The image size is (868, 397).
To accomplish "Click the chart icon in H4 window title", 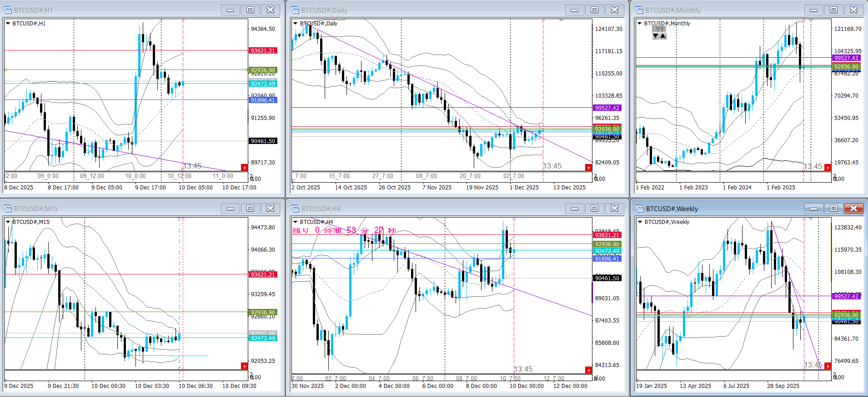I will tap(295, 208).
